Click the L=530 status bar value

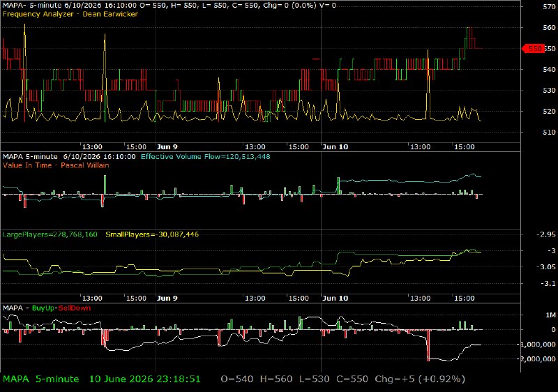[315, 379]
